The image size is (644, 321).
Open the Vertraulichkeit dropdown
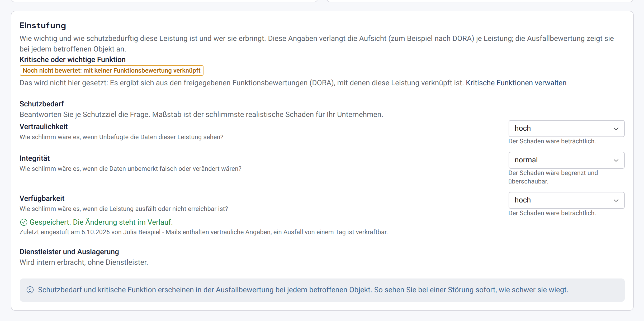566,129
